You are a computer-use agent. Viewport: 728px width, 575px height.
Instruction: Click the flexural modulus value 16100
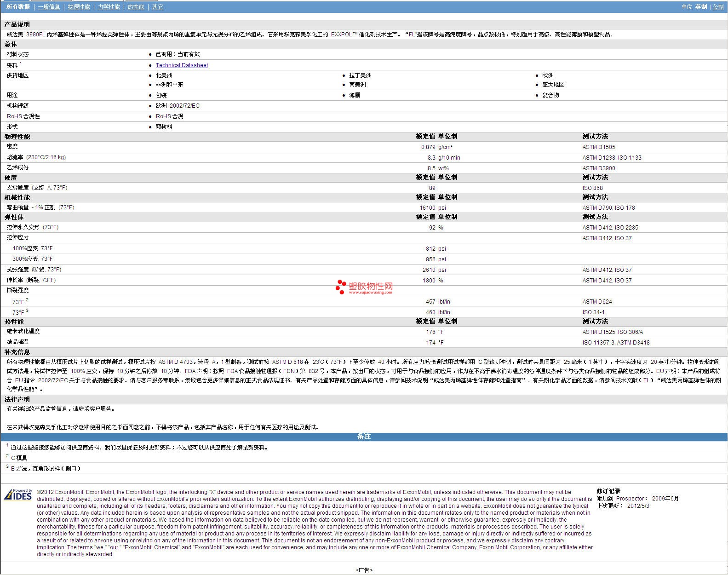(427, 208)
